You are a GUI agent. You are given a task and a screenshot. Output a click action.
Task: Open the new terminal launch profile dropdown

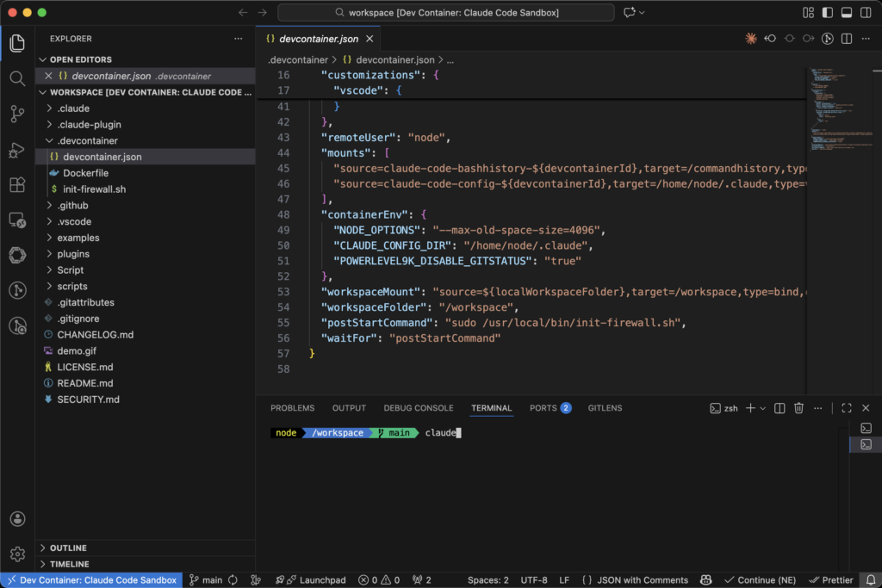(762, 408)
